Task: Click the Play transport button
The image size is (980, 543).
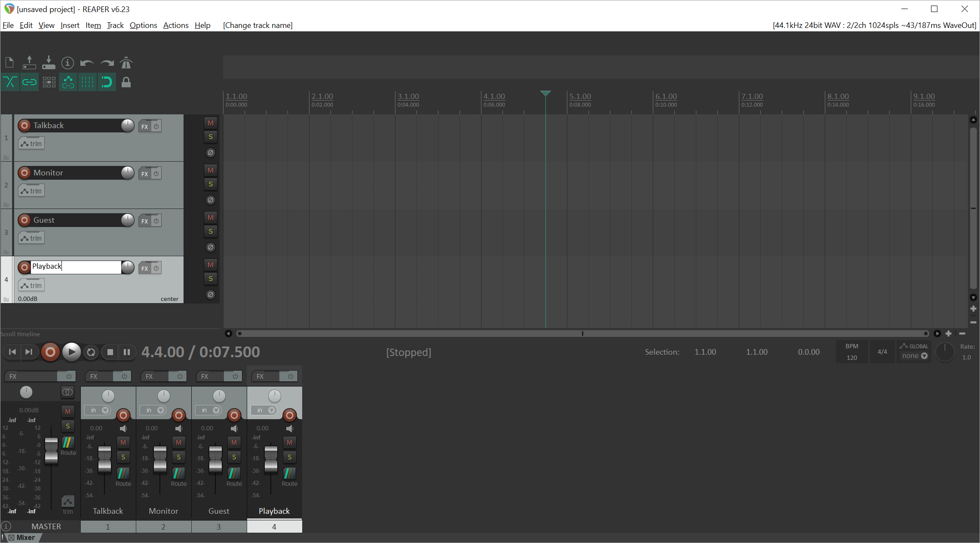Action: 71,352
